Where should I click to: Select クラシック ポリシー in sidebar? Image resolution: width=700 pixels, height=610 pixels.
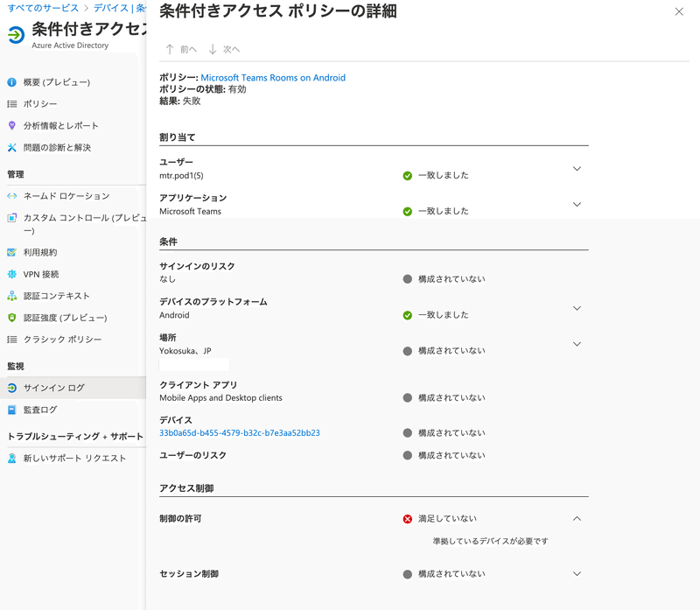(x=62, y=340)
